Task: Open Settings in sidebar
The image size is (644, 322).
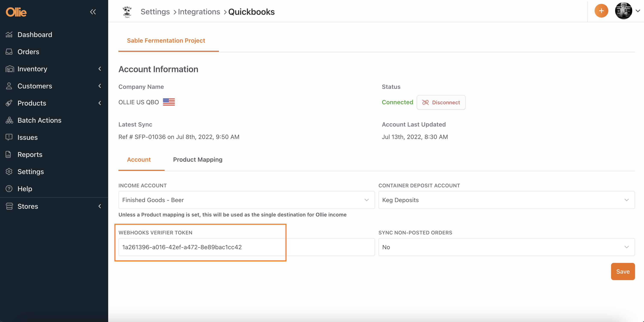Action: [x=31, y=171]
